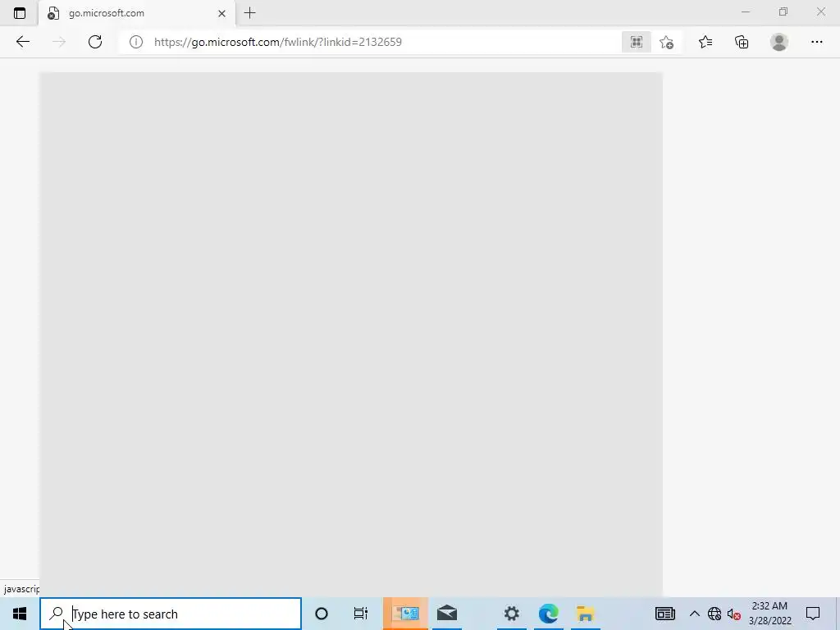Viewport: 840px width, 630px height.
Task: Close the go.microsoft.com tab
Action: (221, 13)
